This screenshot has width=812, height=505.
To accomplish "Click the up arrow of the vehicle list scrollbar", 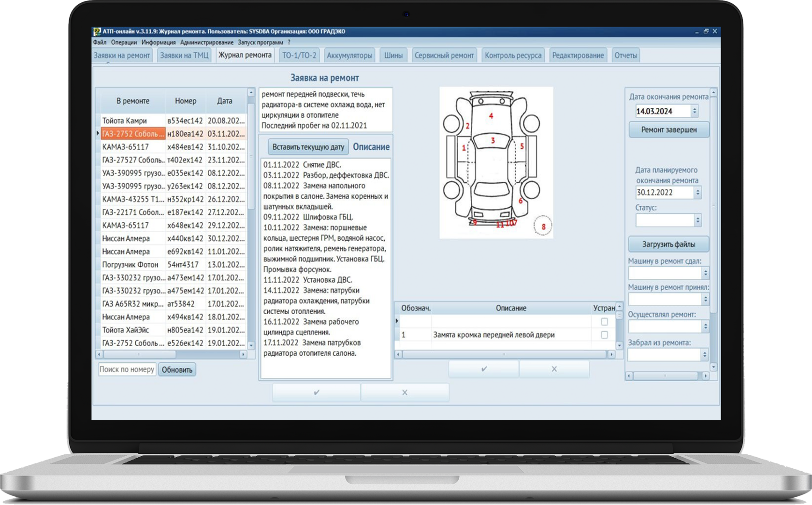I will (x=251, y=92).
